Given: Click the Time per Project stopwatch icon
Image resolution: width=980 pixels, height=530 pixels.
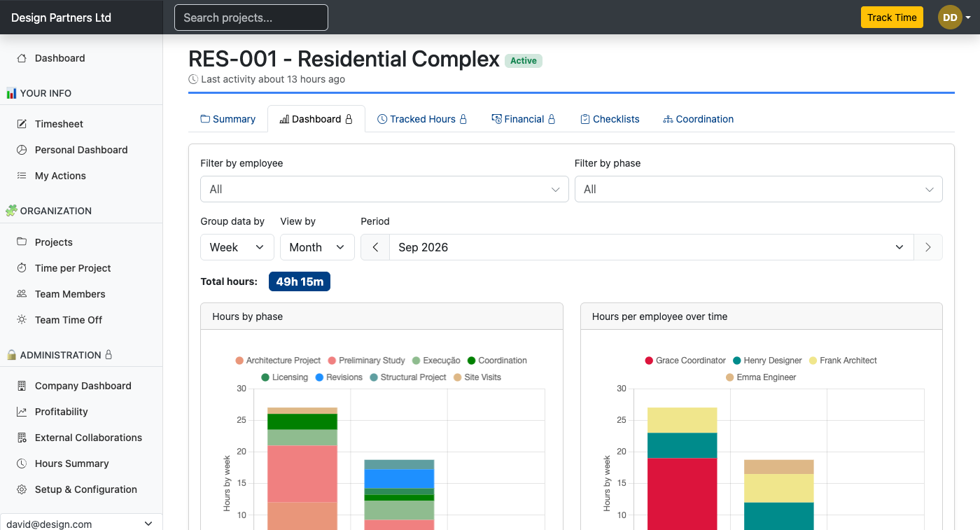Looking at the screenshot, I should [22, 268].
